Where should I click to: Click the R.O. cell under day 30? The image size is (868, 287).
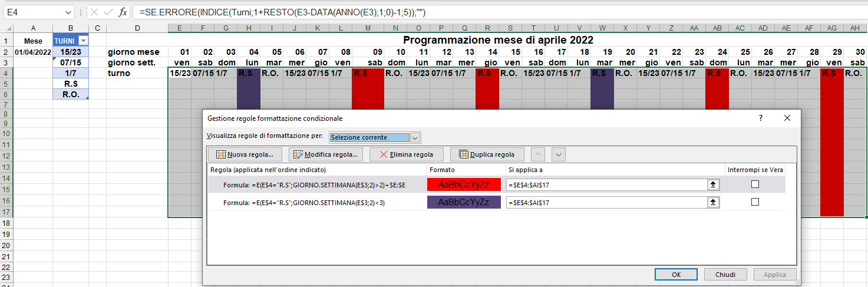point(855,73)
